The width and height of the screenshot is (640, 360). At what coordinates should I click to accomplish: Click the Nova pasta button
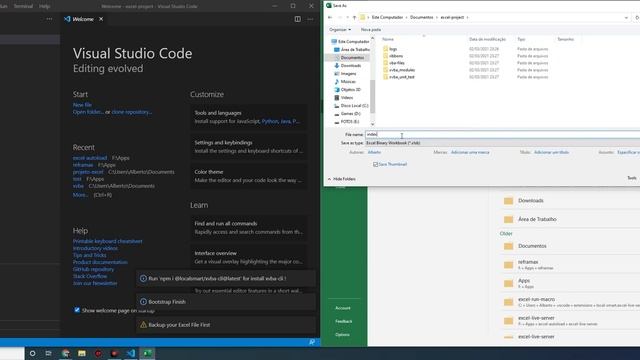371,29
